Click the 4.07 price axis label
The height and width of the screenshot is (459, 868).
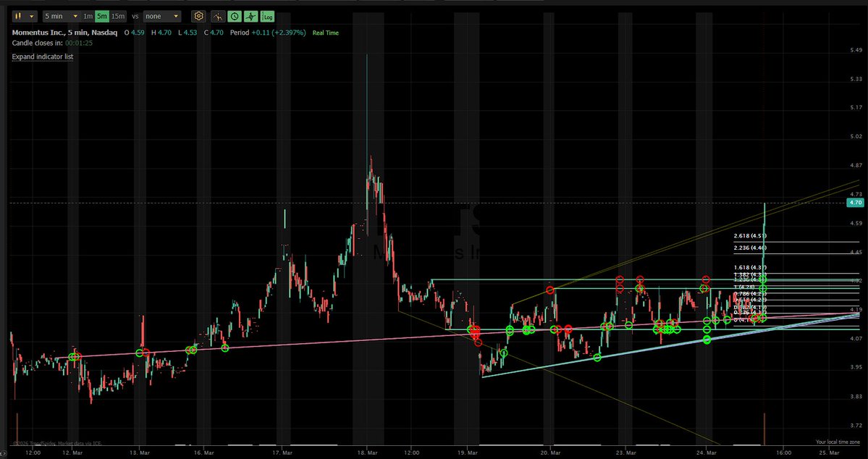855,338
